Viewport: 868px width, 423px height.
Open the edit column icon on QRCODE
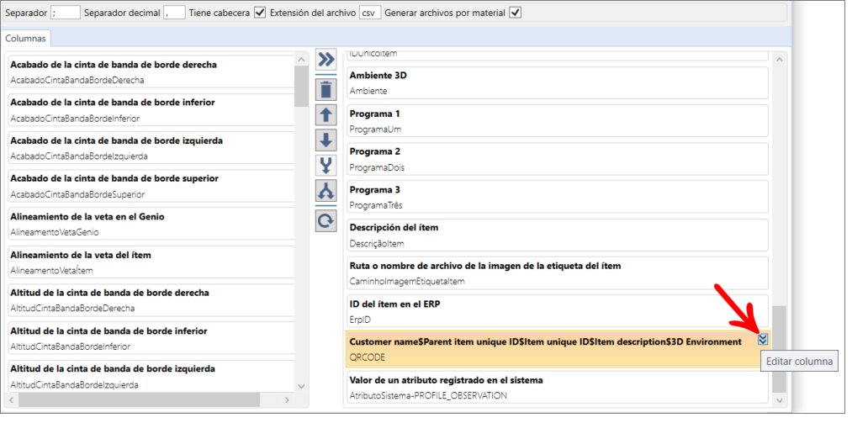click(763, 339)
